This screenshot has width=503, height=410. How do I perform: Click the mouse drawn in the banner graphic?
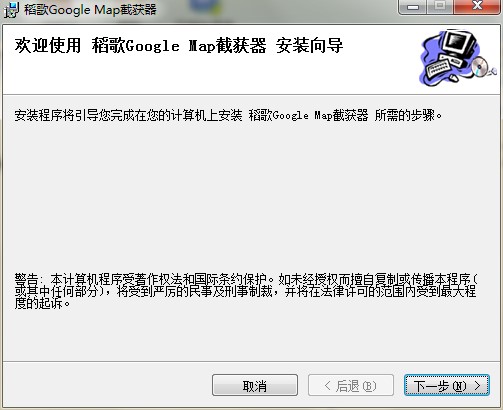(453, 78)
